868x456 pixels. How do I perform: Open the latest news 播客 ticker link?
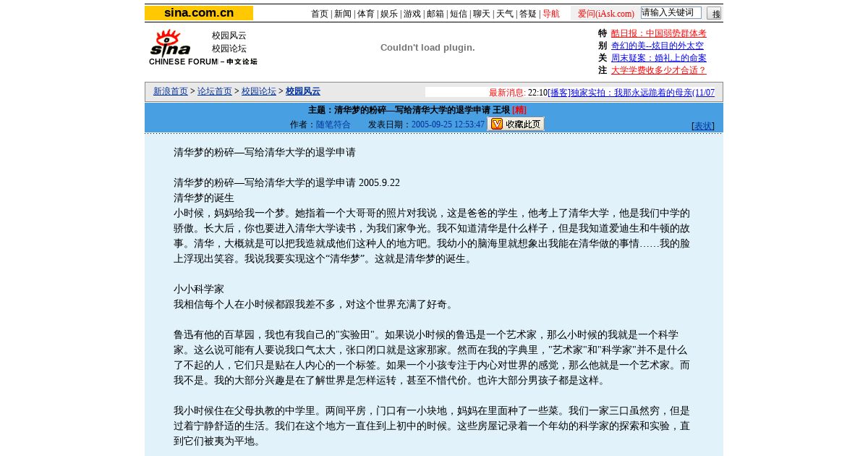point(631,93)
